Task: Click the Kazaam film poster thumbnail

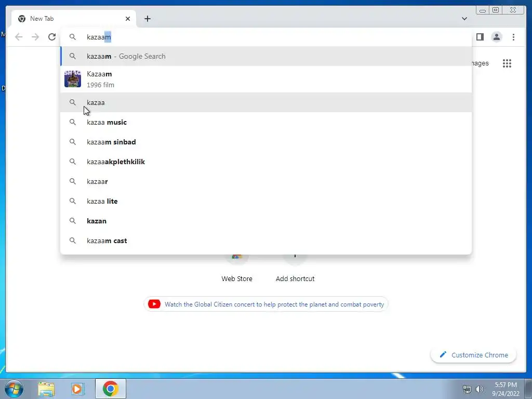Action: [73, 79]
